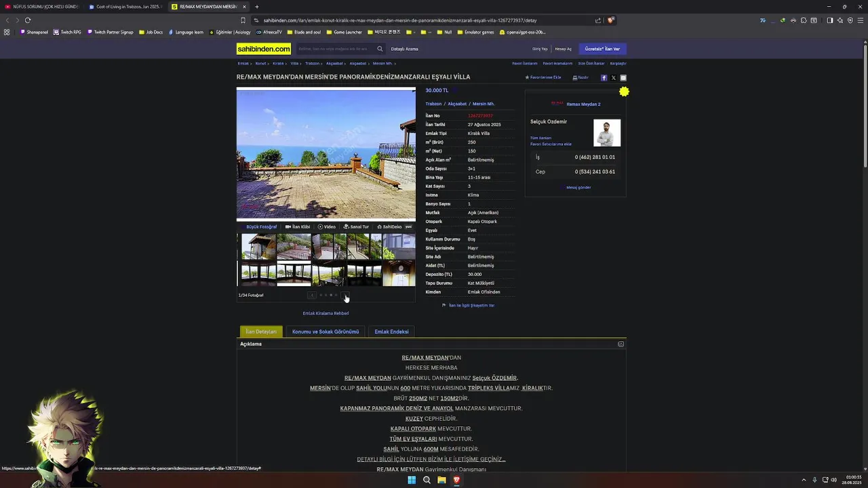Click the bookmark icon in address bar
868x488 pixels.
(x=243, y=20)
